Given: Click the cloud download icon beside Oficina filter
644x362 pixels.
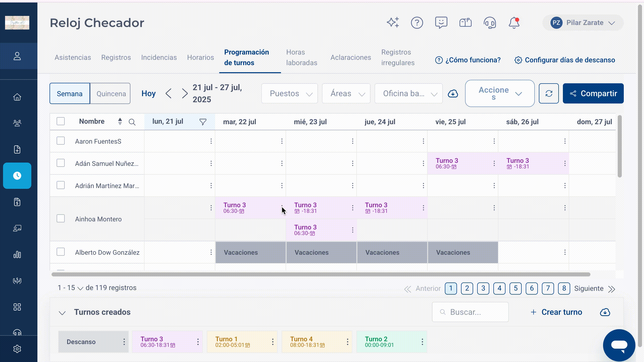Looking at the screenshot, I should click(x=453, y=94).
